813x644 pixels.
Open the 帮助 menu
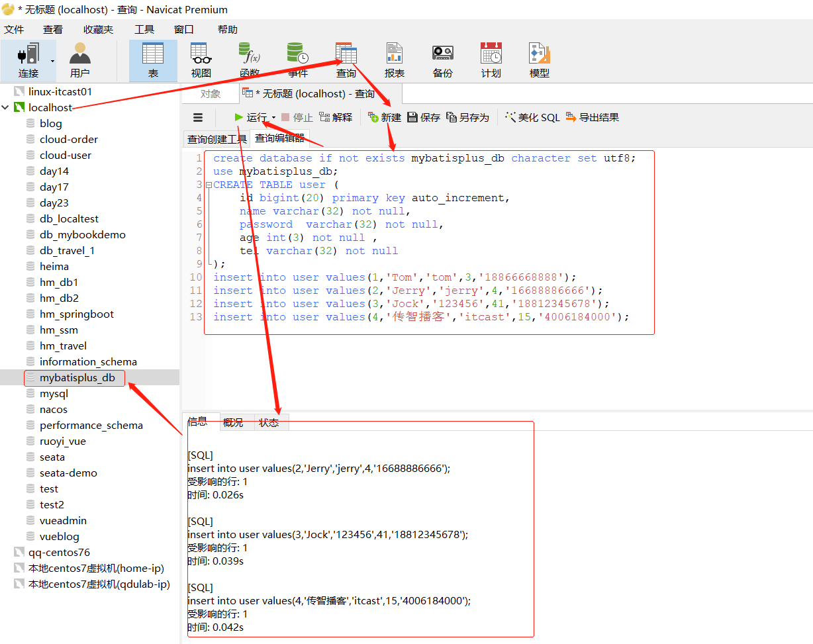tap(227, 30)
